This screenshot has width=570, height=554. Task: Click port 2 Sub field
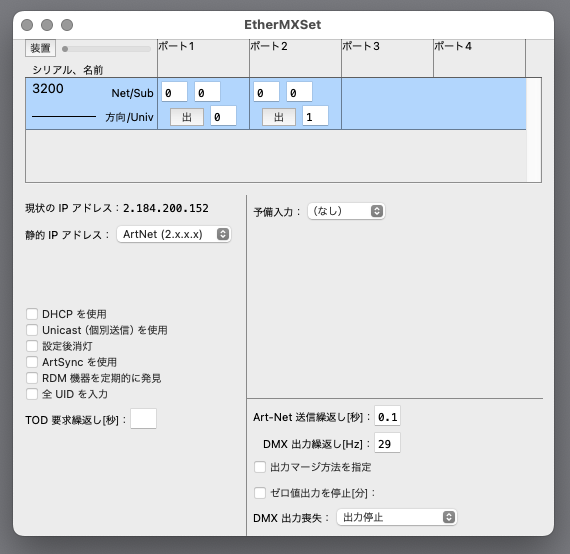tap(299, 92)
